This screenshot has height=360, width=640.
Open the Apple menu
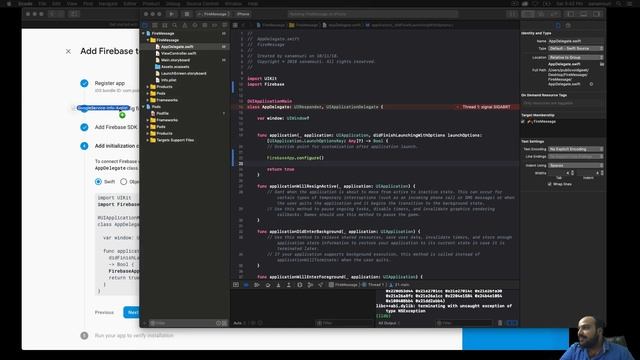click(x=9, y=4)
